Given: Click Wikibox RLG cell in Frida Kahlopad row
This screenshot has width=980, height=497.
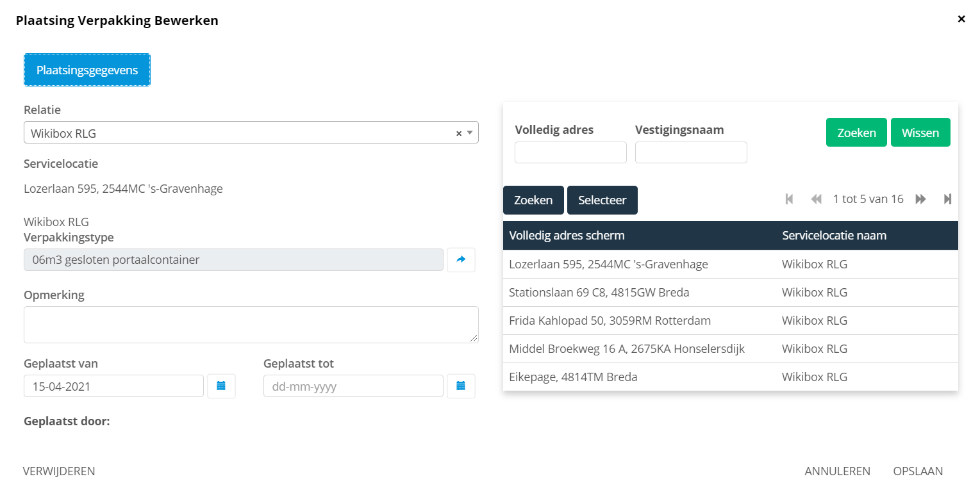Looking at the screenshot, I should (815, 320).
